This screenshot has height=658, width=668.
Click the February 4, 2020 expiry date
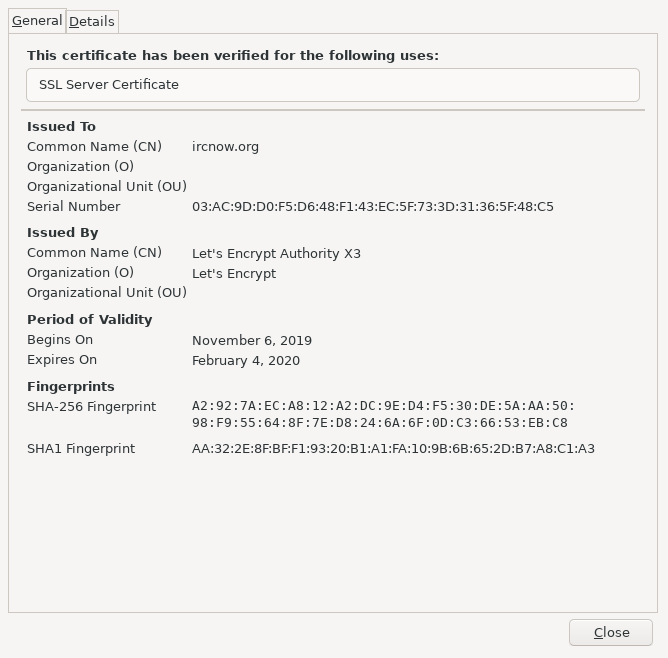coord(246,361)
